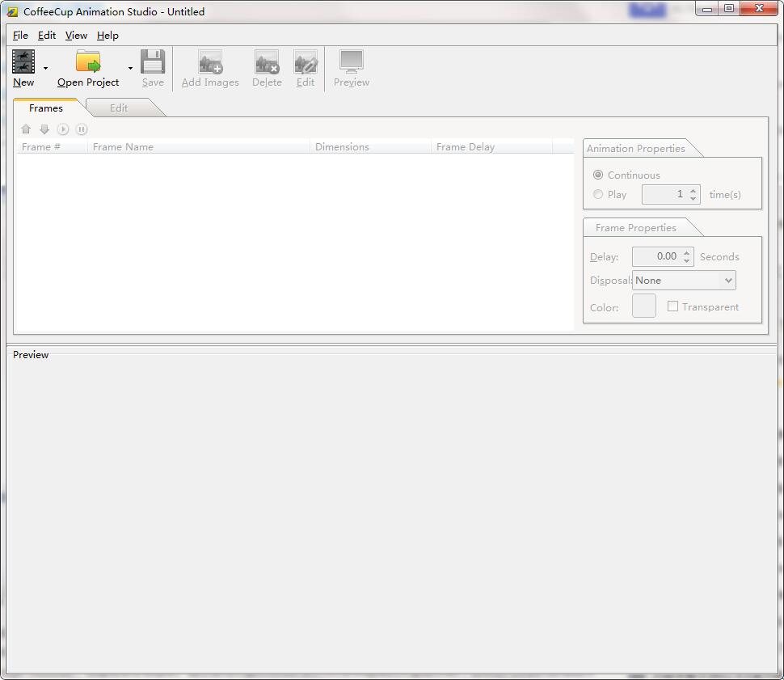Play the animation with the play icon
The width and height of the screenshot is (784, 680).
[x=63, y=129]
